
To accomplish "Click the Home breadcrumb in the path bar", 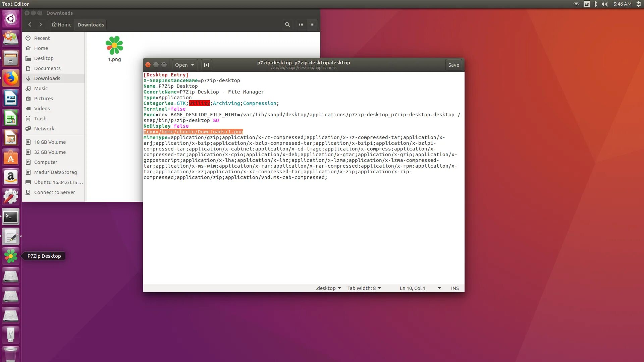I will tap(61, 24).
